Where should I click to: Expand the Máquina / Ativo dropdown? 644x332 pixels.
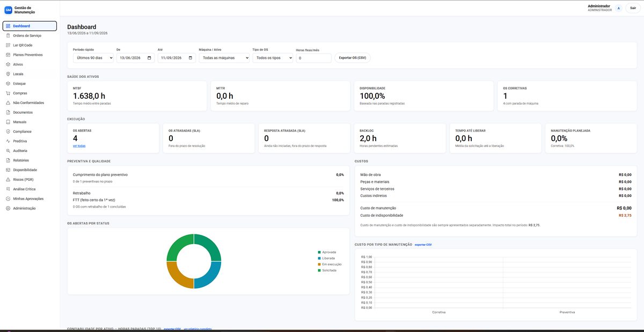pos(224,58)
